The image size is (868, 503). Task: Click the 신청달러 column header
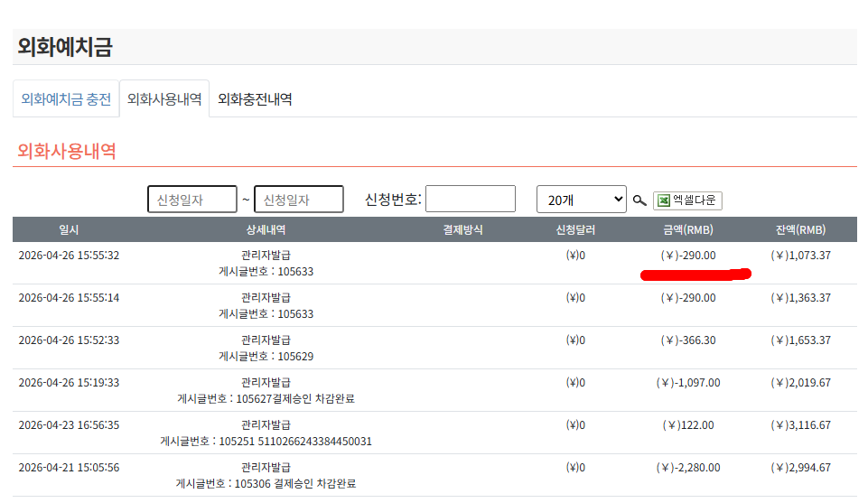575,229
